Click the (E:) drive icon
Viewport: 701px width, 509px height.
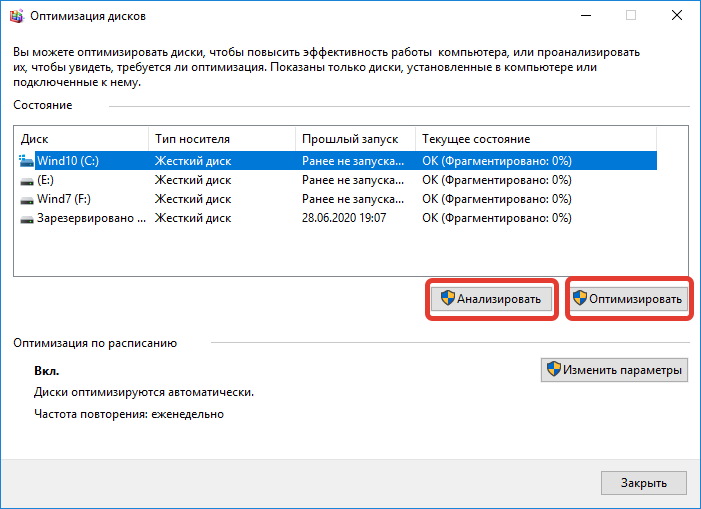(27, 181)
